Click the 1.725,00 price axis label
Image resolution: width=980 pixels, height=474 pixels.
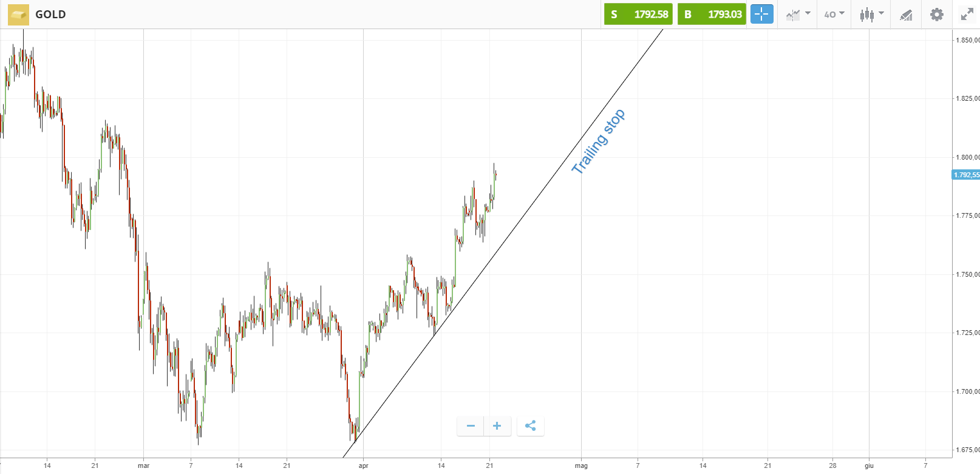click(x=968, y=333)
